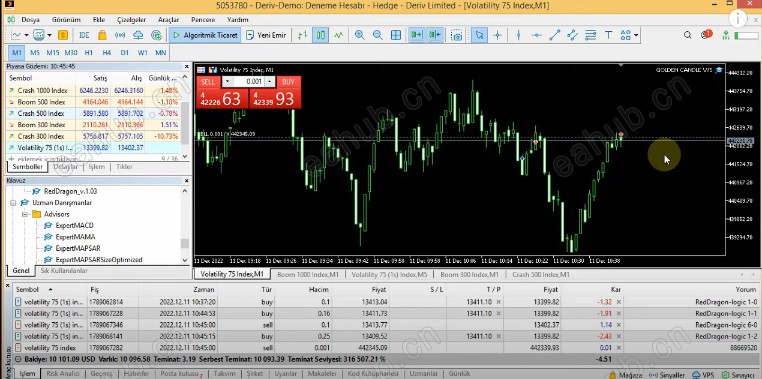Select the Crosshair tool
Viewport: 762px width, 379px height.
pos(497,35)
